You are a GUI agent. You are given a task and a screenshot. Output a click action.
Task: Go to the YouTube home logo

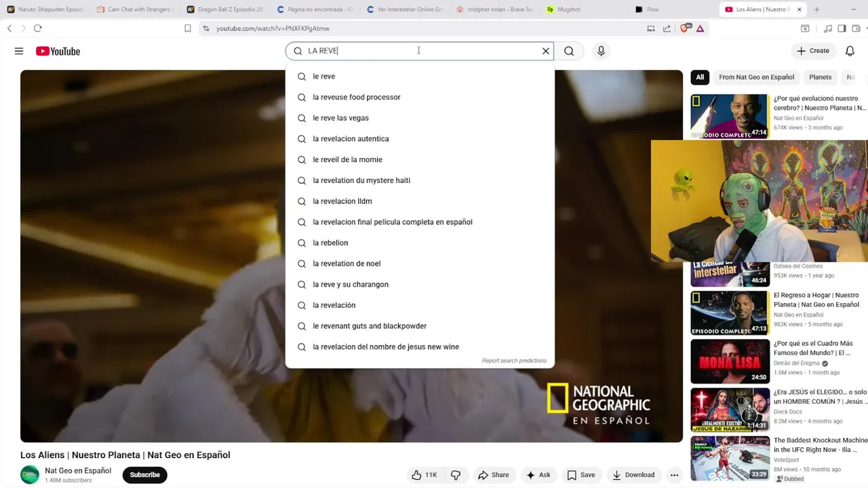[58, 51]
